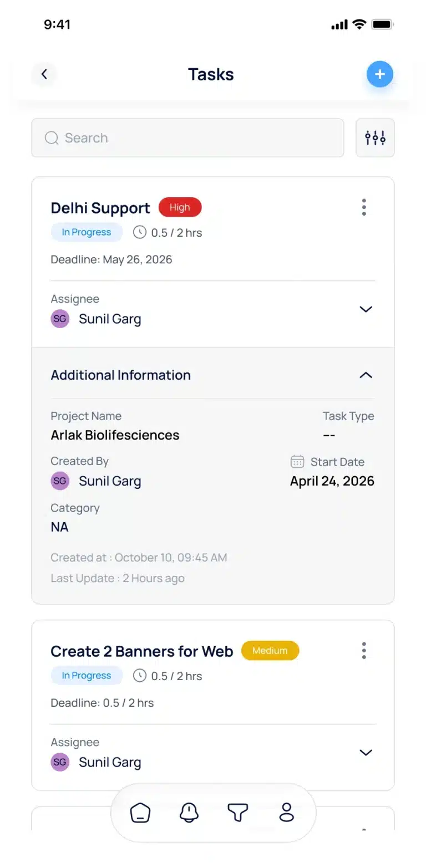Viewport: 426px width, 868px height.
Task: Collapse the Additional Information section
Action: tap(366, 375)
